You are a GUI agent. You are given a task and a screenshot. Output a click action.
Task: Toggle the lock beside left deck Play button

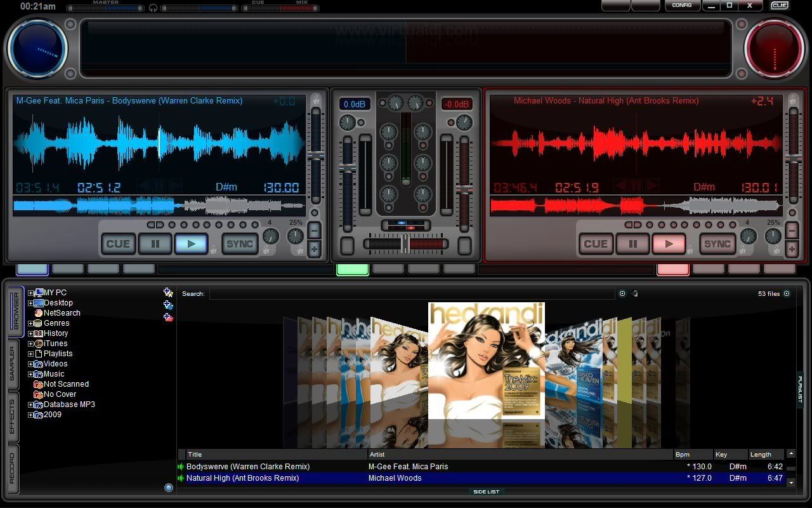(x=213, y=250)
